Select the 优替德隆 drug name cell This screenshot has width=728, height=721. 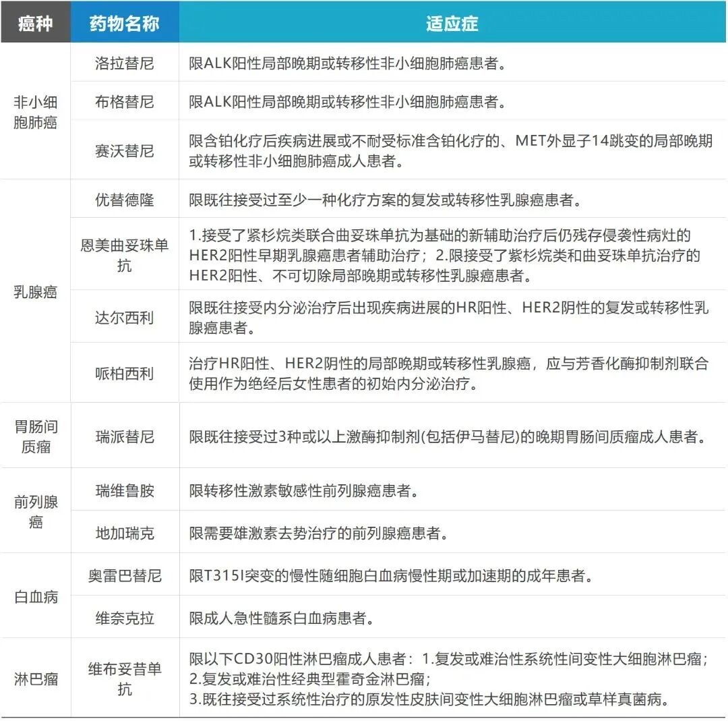[x=125, y=200]
